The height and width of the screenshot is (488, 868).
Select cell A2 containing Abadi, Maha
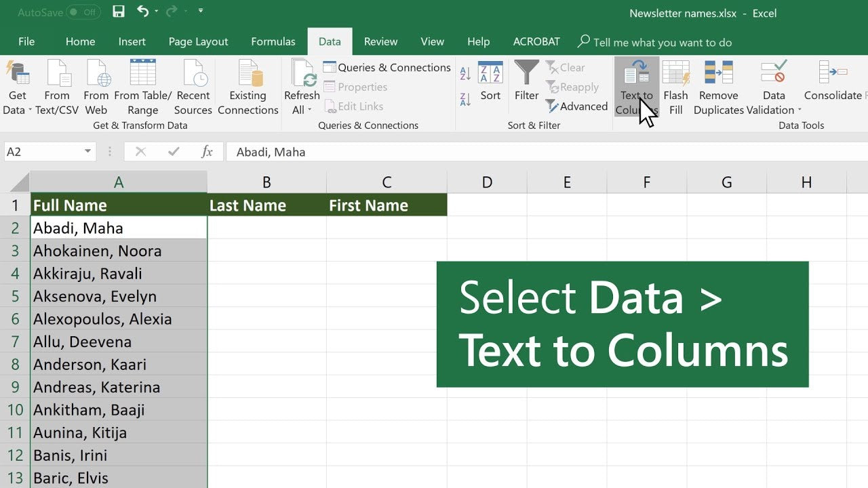(x=119, y=228)
